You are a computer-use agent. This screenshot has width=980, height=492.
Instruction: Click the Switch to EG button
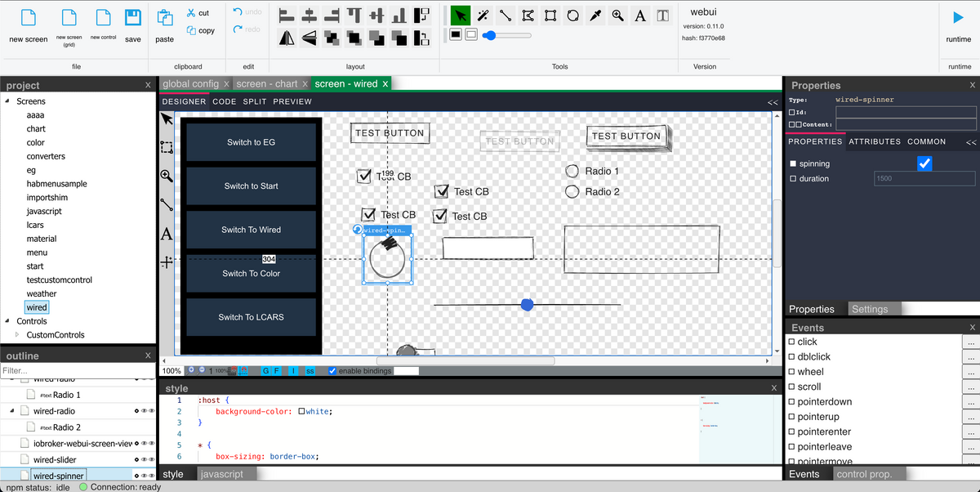click(252, 142)
